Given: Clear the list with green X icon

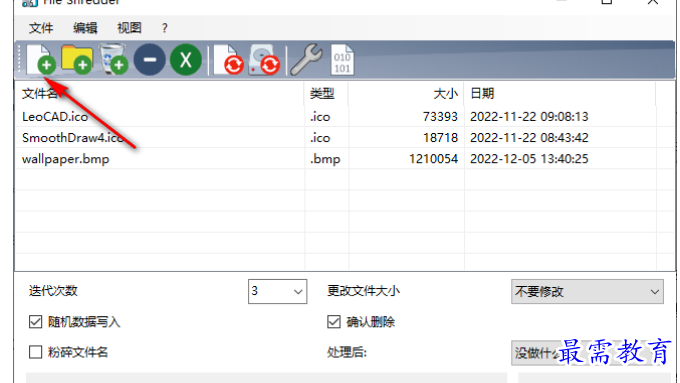Looking at the screenshot, I should pos(186,59).
